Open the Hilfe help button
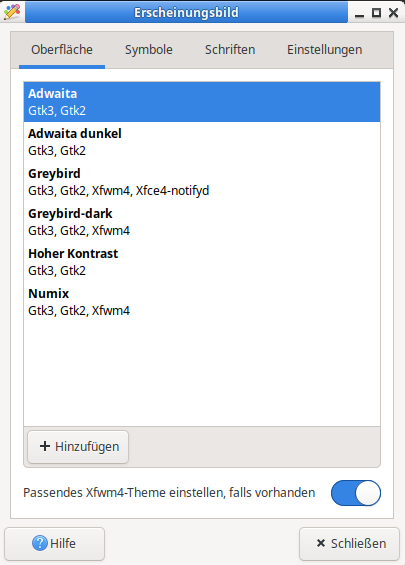The height and width of the screenshot is (565, 405). 54,543
